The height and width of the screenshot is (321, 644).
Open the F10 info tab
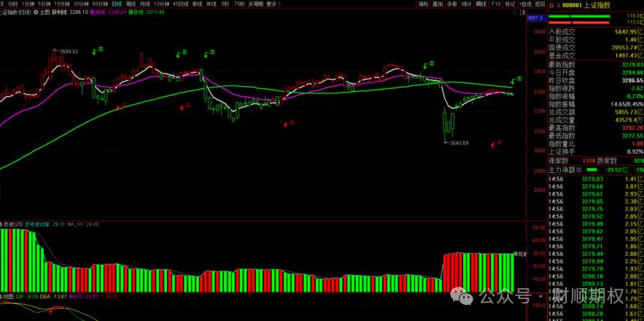point(496,4)
